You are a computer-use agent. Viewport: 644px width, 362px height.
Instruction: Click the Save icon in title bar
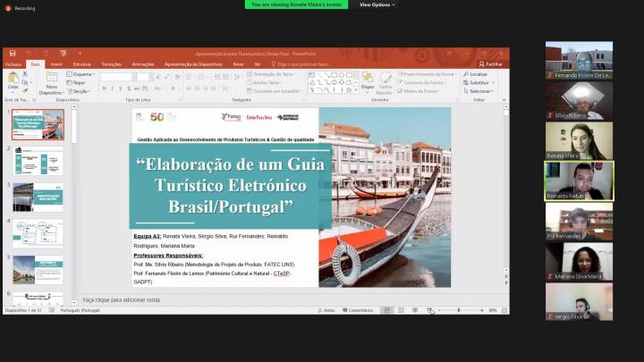tap(12, 53)
